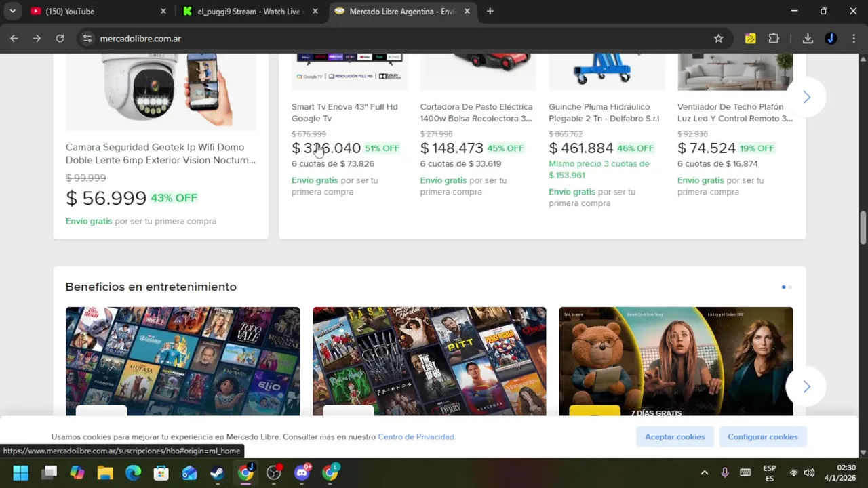868x488 pixels.
Task: Show hidden system tray icons
Action: (x=704, y=472)
